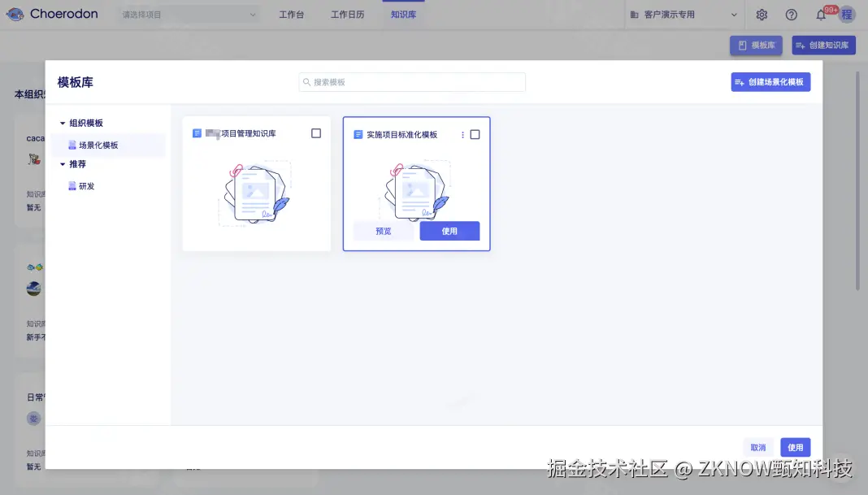This screenshot has height=495, width=868.
Task: Click the 预览 button on the template card
Action: (x=383, y=231)
